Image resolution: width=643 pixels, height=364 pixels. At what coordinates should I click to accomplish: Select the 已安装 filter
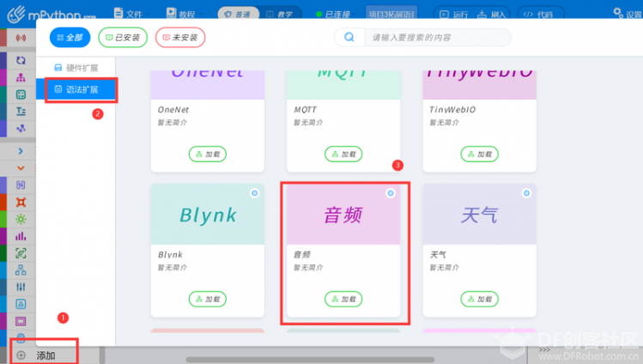pos(123,38)
